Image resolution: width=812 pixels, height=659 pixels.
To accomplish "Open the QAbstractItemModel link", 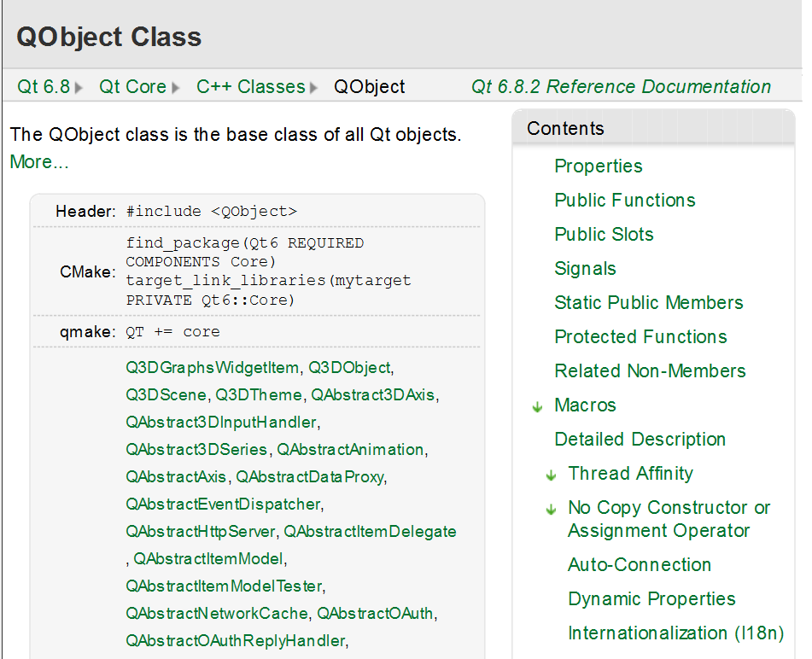I will pos(208,559).
